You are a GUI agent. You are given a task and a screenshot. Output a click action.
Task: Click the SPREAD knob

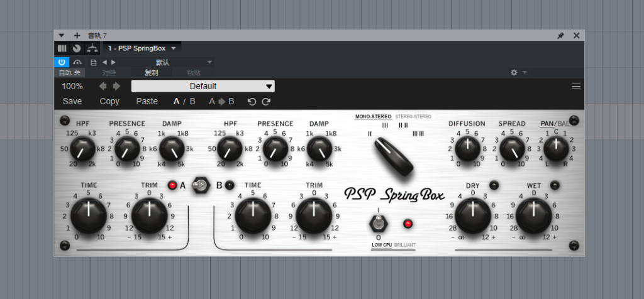pos(512,148)
